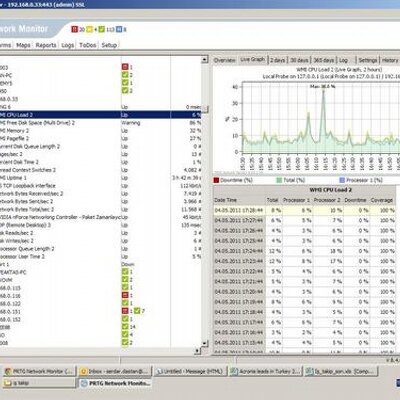Click the Down status text in sensor list
The height and width of the screenshot is (400, 400).
point(128,264)
